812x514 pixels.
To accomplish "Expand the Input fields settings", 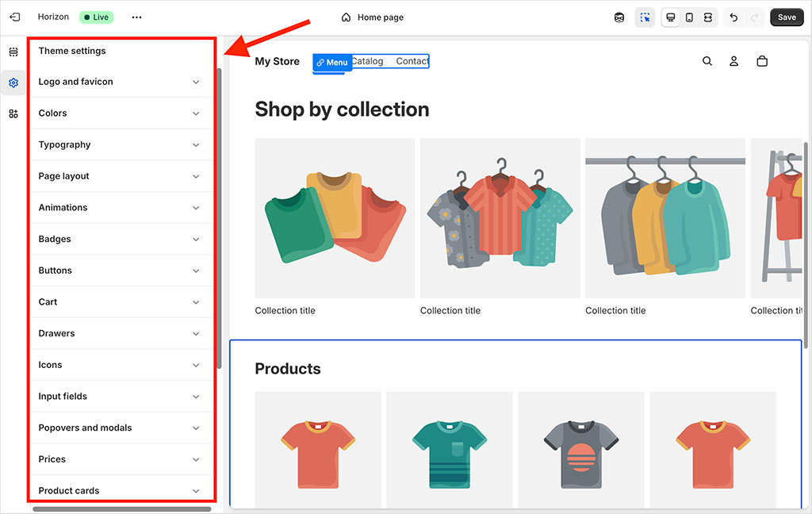I will point(121,397).
